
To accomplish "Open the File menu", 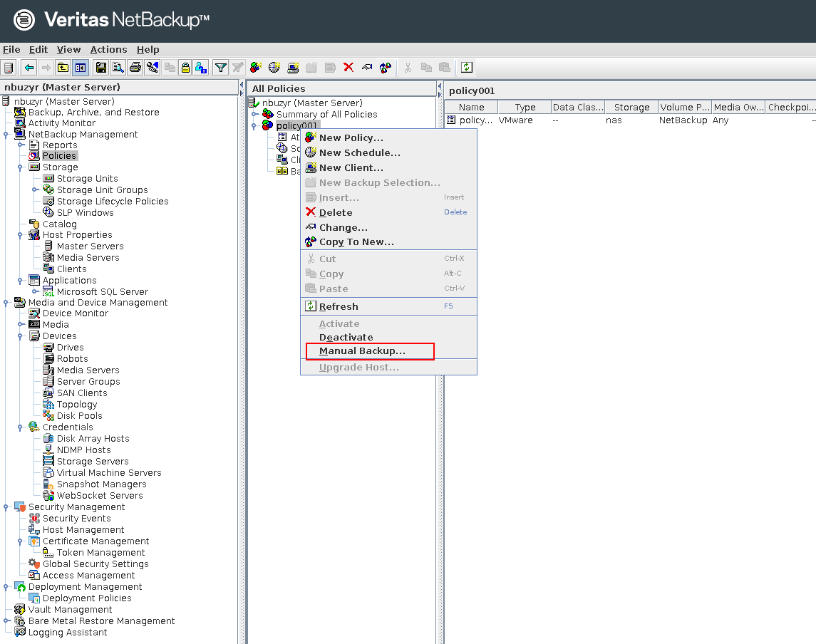I will pyautogui.click(x=11, y=49).
